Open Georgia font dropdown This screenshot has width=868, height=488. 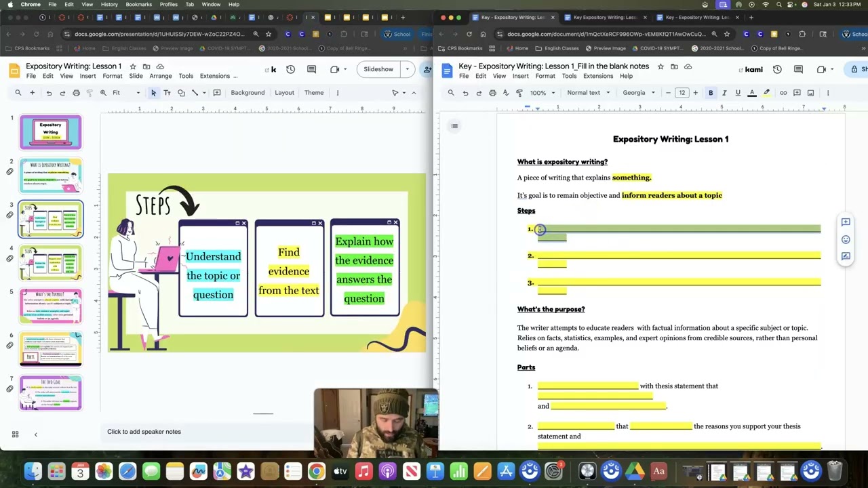pos(639,93)
